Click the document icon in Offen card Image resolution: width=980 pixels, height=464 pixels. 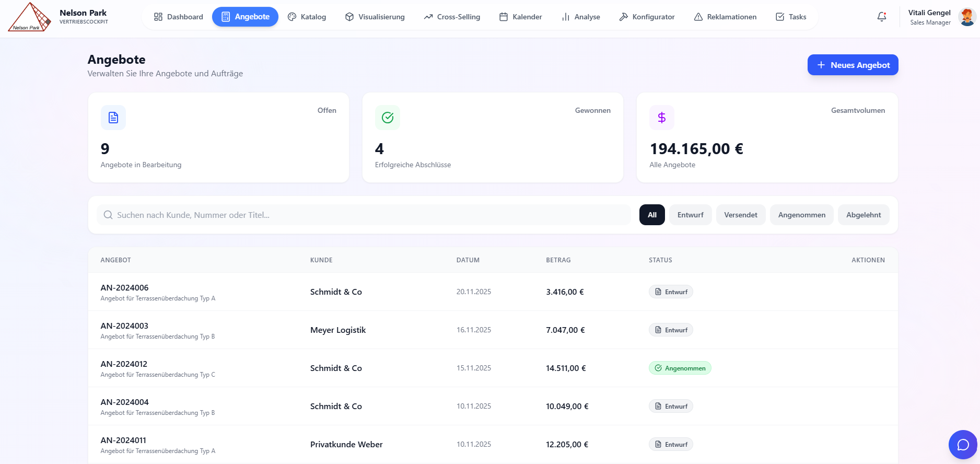[113, 118]
